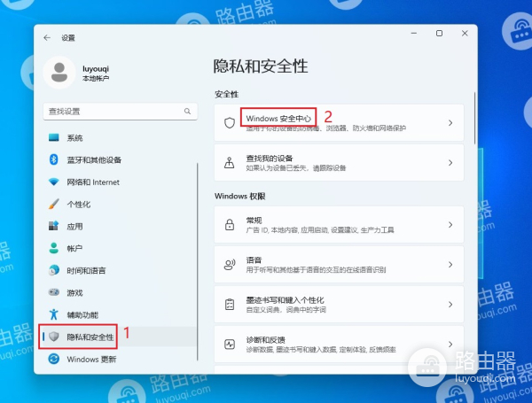Open Windows 更新 in the sidebar

point(91,360)
